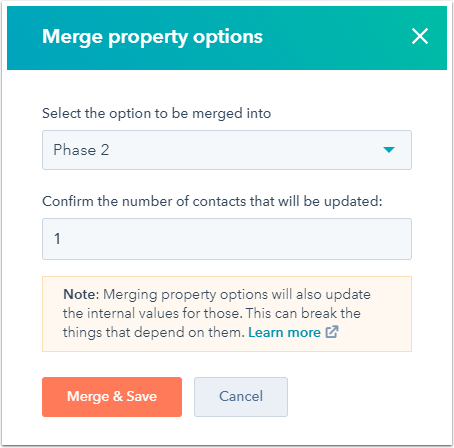Focus the contacts number confirmation field
This screenshot has height=448, width=454.
[227, 239]
